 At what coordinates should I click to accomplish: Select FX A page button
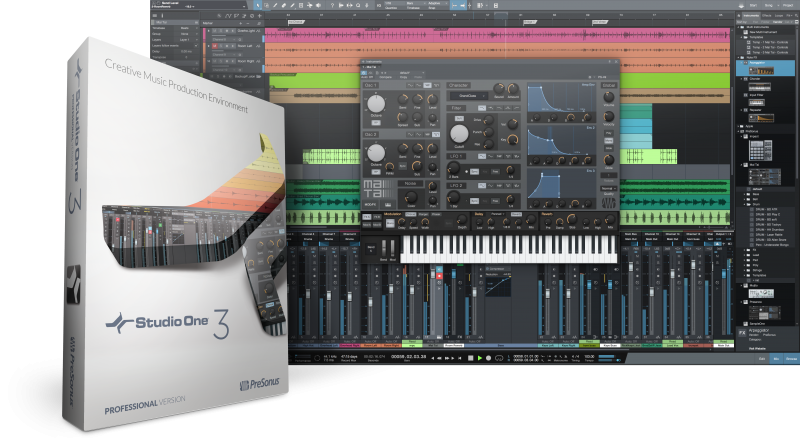point(367,217)
